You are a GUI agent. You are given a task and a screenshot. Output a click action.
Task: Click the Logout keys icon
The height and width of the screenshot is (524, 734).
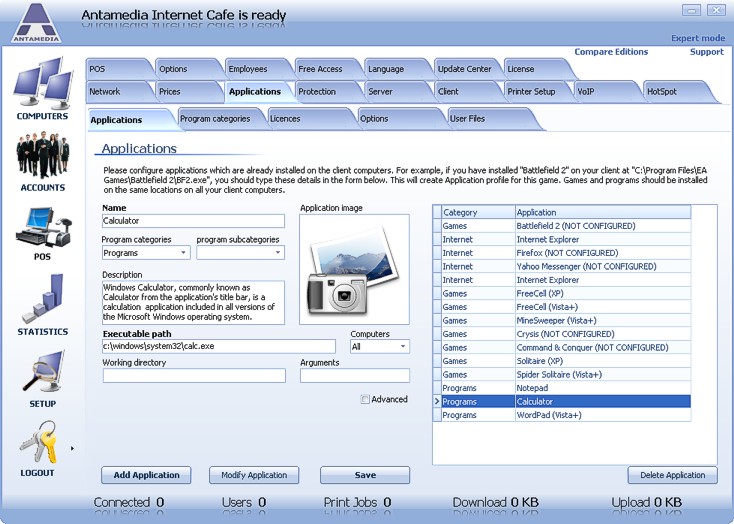39,442
